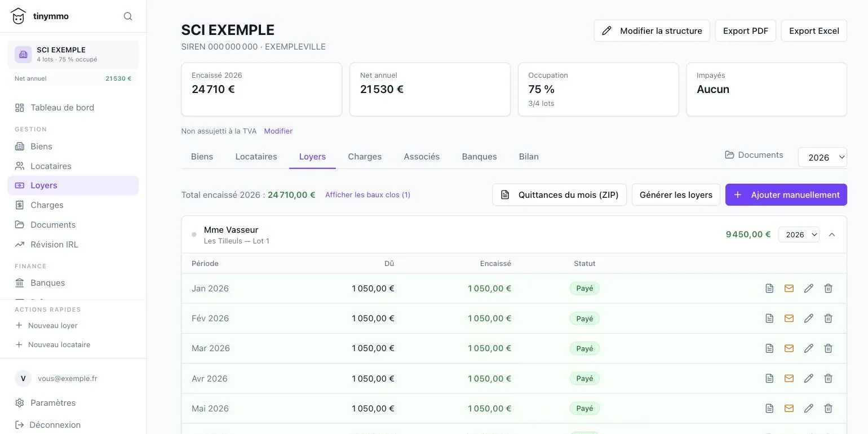
Task: Email the Avr 2026 receipt
Action: coord(789,378)
